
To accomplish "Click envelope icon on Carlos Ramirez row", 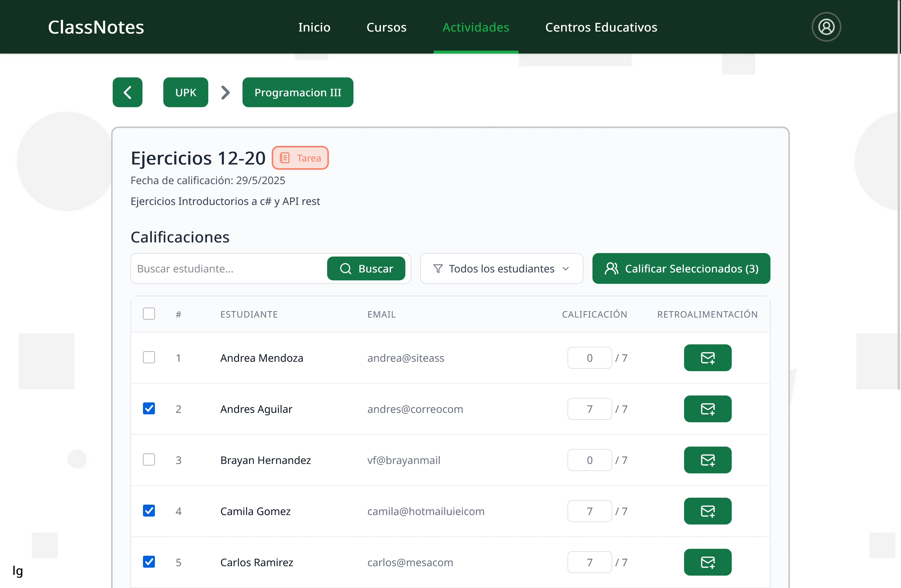I will click(x=708, y=562).
